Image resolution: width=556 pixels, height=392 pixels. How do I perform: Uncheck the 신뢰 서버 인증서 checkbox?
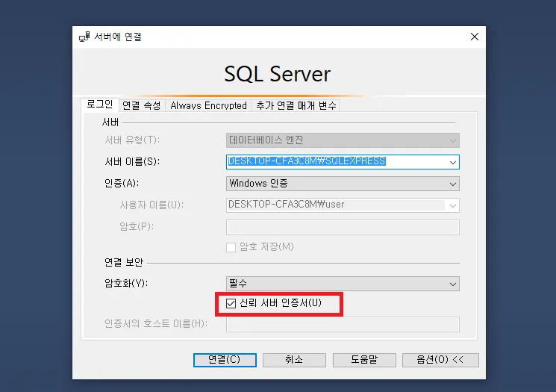coord(231,303)
